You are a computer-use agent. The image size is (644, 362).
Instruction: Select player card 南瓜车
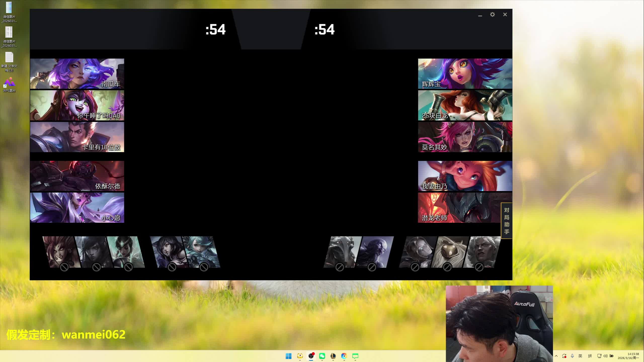click(77, 74)
